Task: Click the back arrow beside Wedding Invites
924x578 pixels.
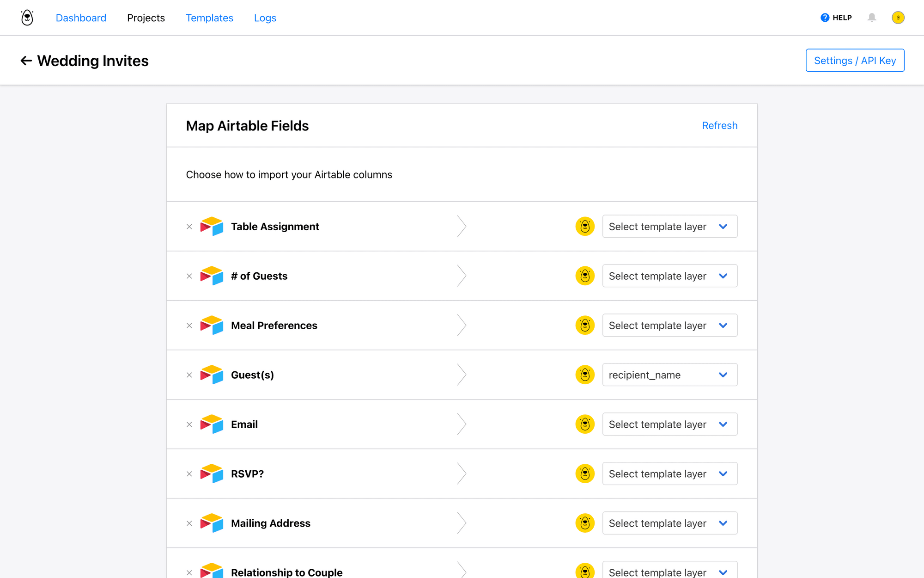Action: tap(26, 61)
